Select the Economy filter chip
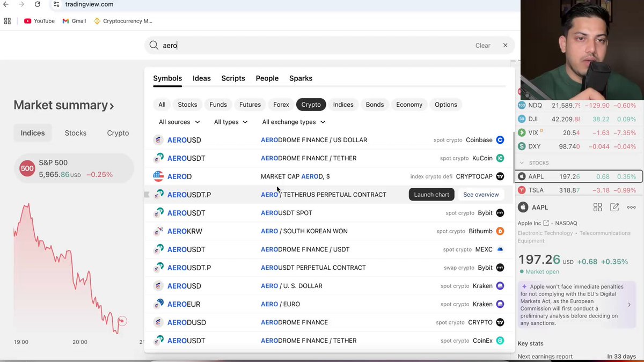 point(409,105)
